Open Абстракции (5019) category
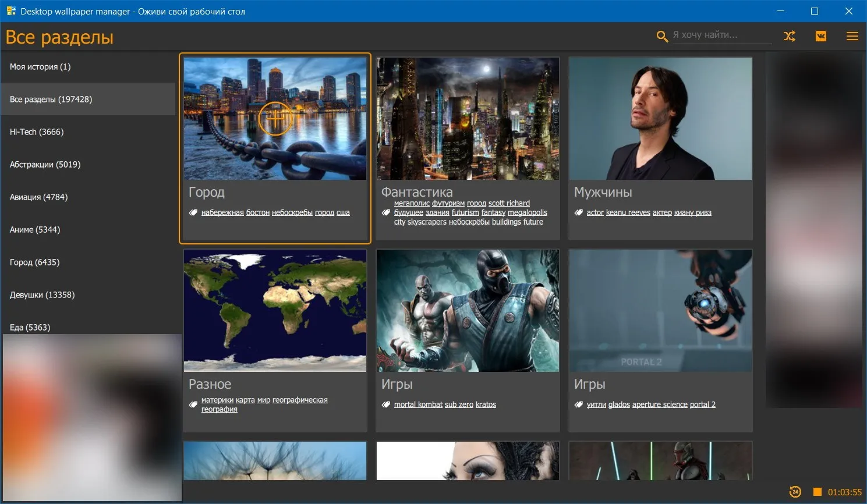This screenshot has height=504, width=867. click(x=88, y=164)
